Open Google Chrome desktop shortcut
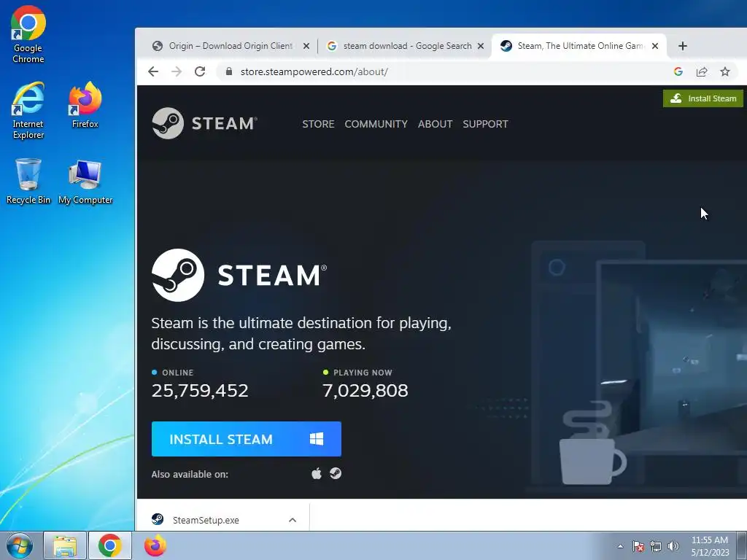 [28, 34]
